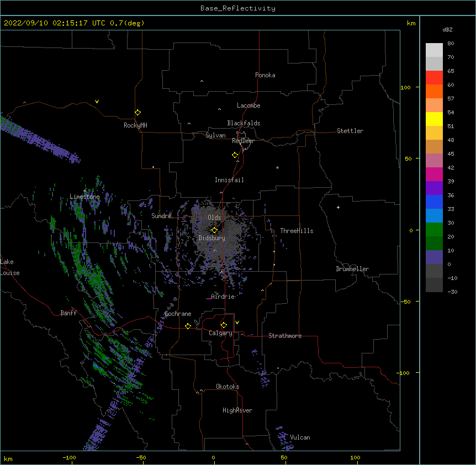Click the Sundre label
The height and width of the screenshot is (465, 476).
pos(161,216)
